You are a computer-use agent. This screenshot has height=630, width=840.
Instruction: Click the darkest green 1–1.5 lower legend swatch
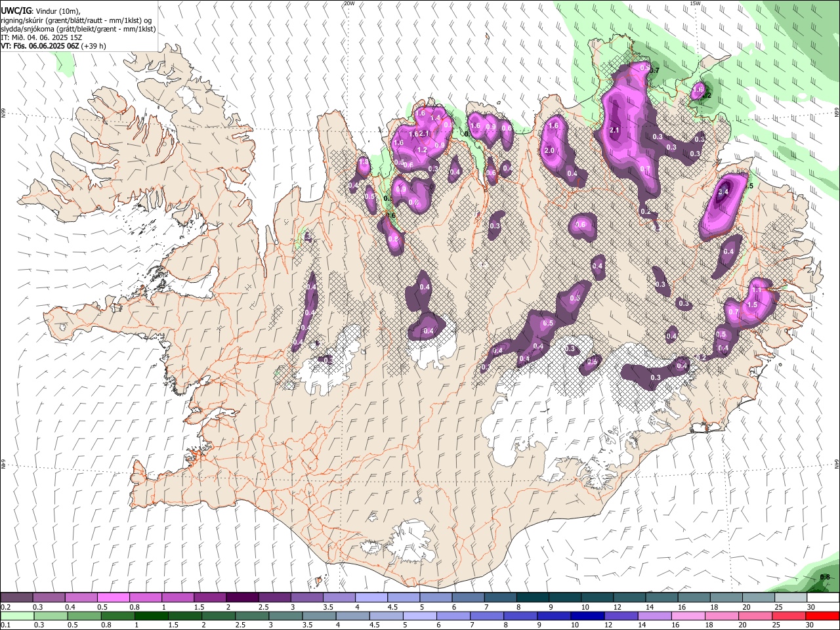pyautogui.click(x=151, y=616)
